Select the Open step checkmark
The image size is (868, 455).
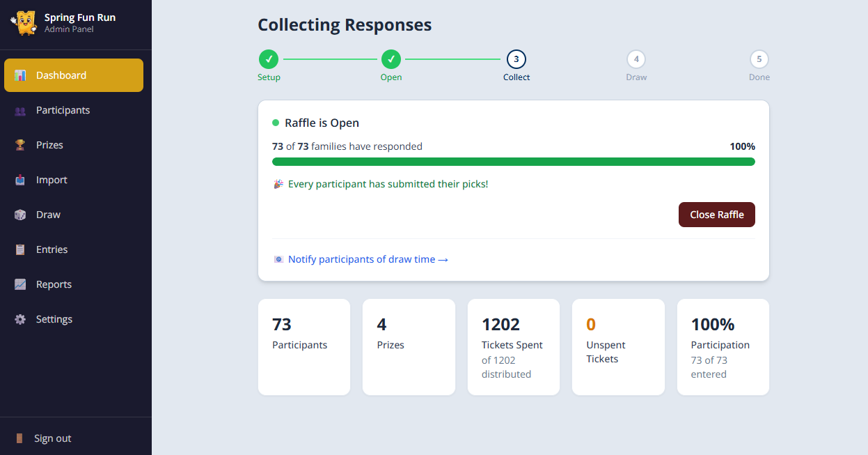pos(391,59)
